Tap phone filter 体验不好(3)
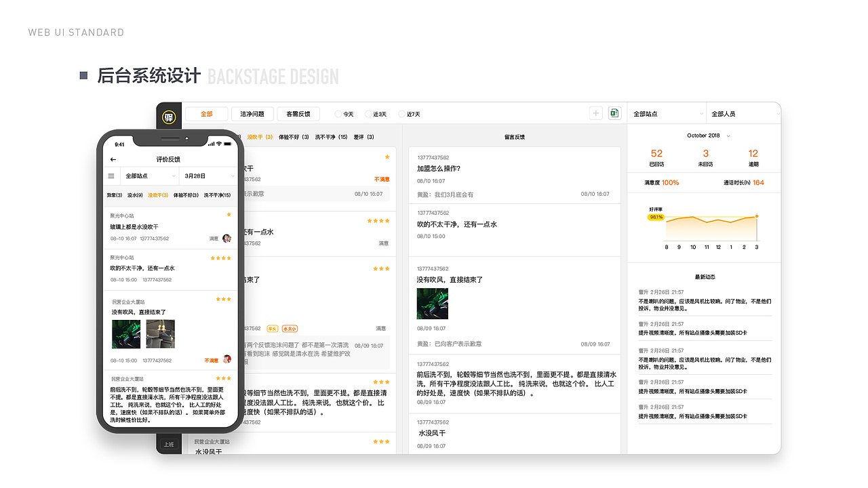 pos(186,195)
